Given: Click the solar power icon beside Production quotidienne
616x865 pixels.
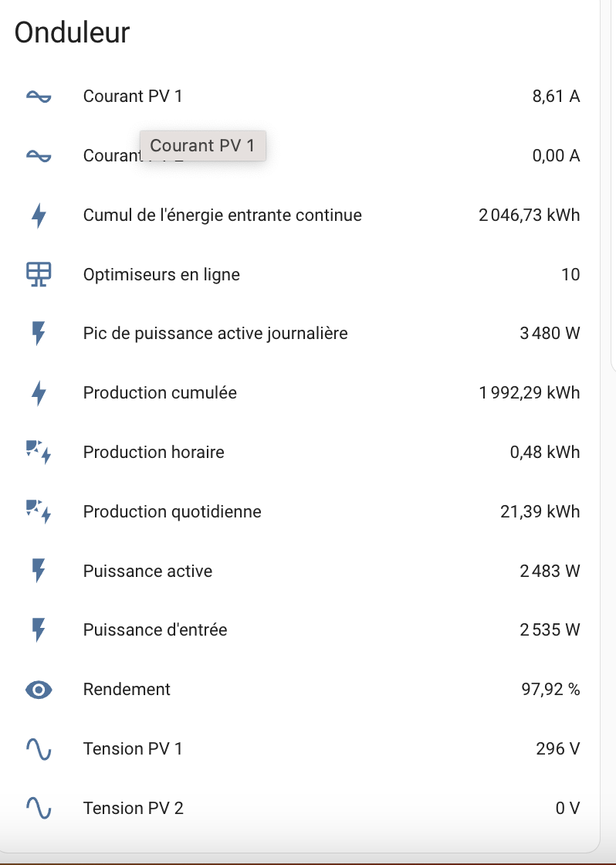Looking at the screenshot, I should [39, 511].
